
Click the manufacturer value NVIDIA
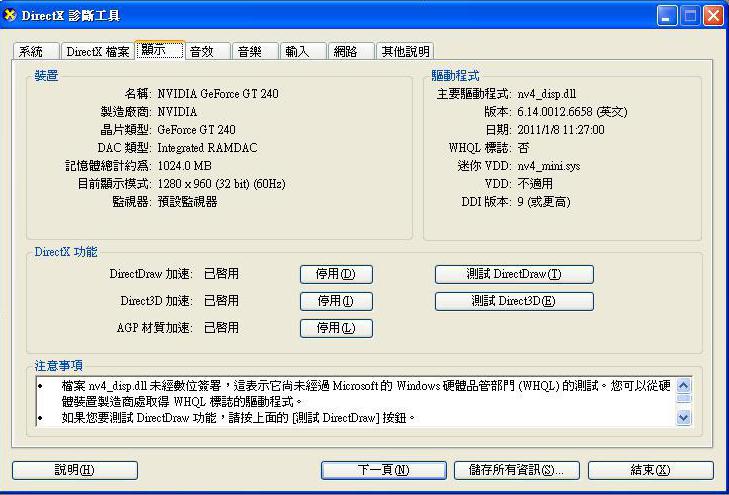tap(177, 112)
